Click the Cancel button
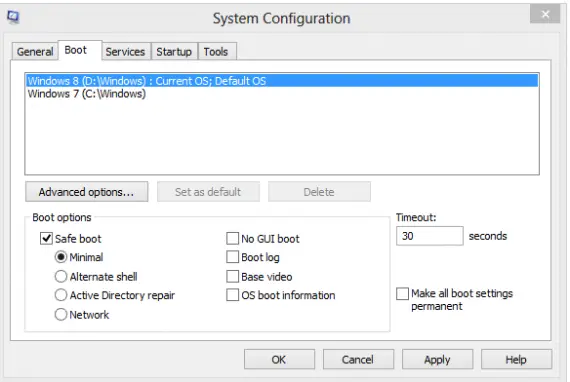 358,359
